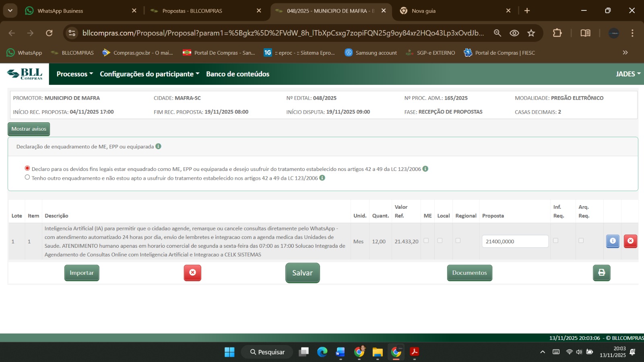Click info icon next to Declaração de enquadramento
Screen dimensions: 644x362
click(159, 146)
